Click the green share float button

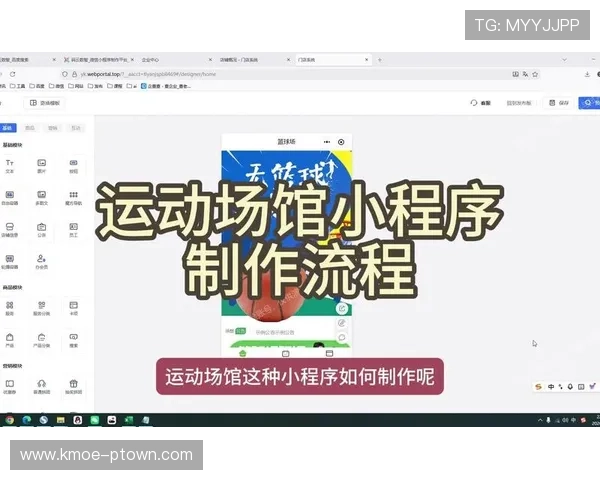[342, 308]
